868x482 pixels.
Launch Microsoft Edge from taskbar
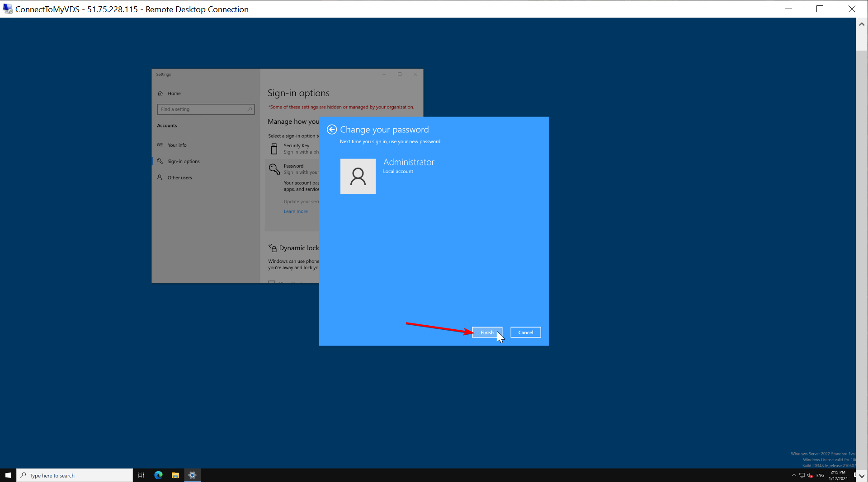(158, 475)
